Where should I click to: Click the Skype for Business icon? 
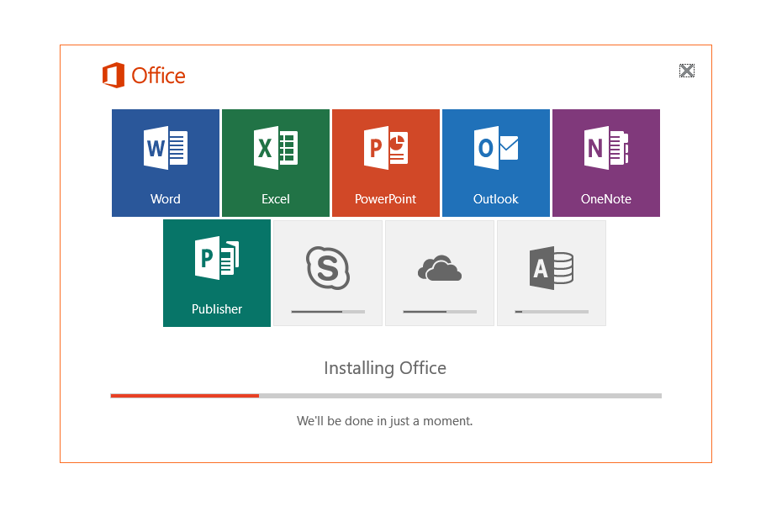[328, 267]
